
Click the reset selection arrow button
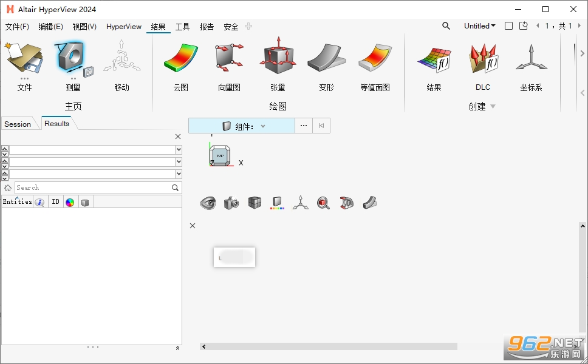click(321, 126)
